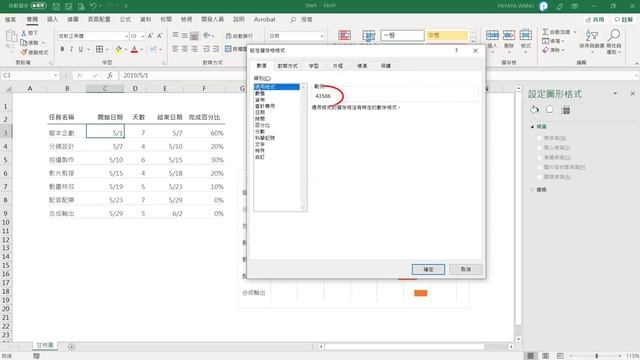Click the red Font Color button
The image size is (640, 360).
click(134, 49)
